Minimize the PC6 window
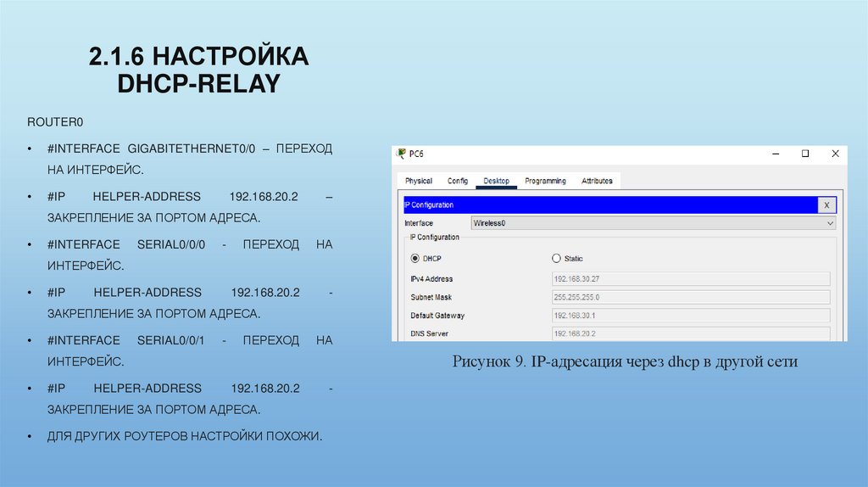The width and height of the screenshot is (868, 487). tap(776, 154)
